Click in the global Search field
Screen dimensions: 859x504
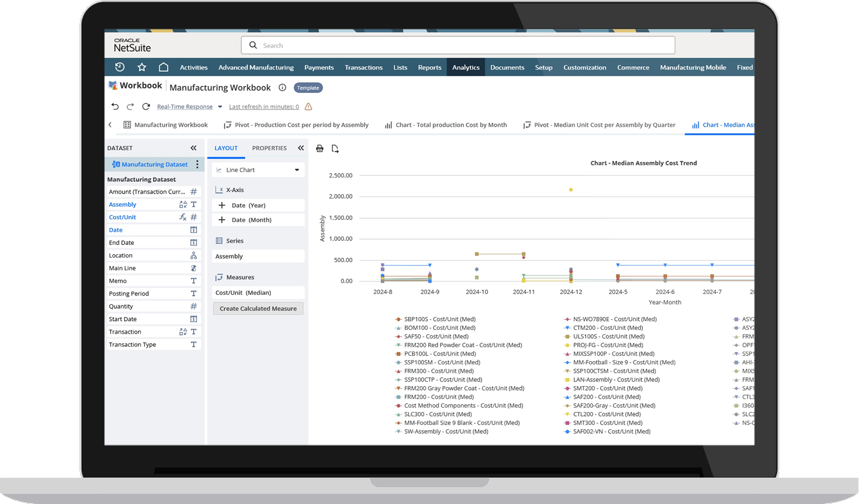point(458,45)
